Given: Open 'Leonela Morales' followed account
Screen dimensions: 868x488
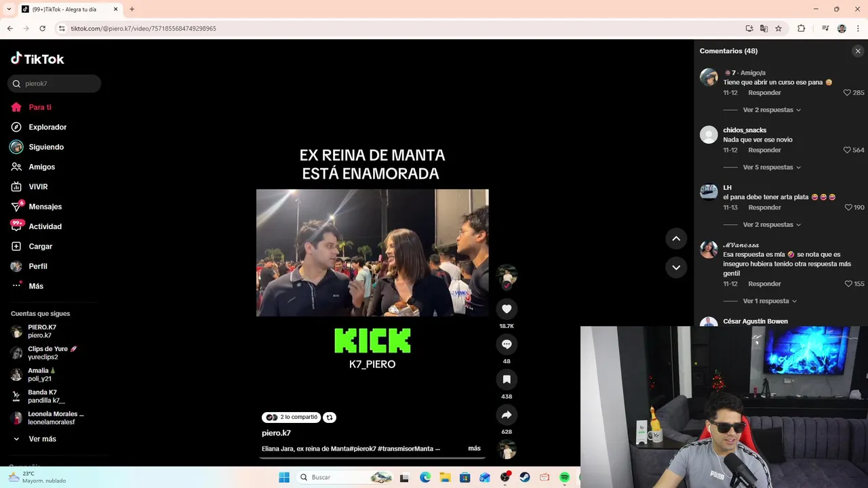Looking at the screenshot, I should tap(47, 418).
